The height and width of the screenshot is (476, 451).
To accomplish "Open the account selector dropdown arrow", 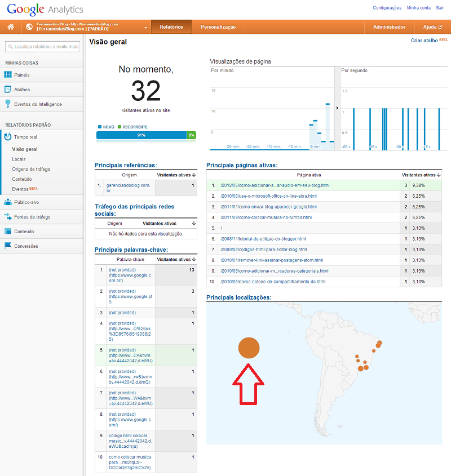I will (x=146, y=28).
